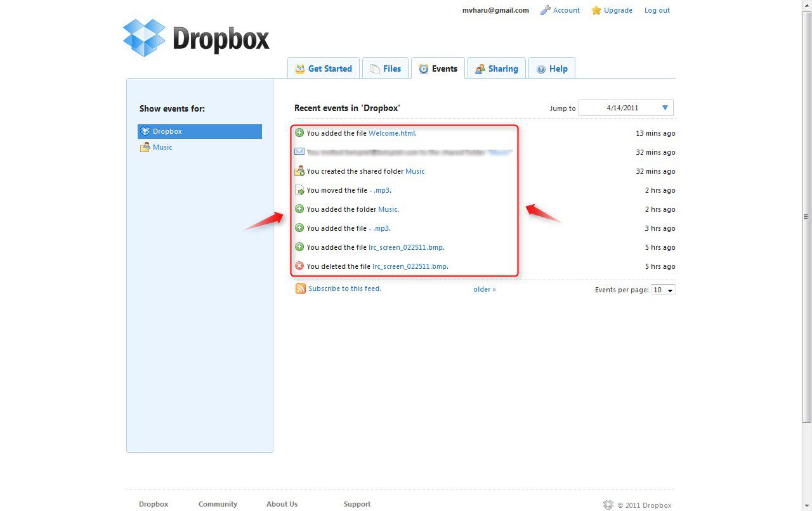812x511 pixels.
Task: Select the Events tab
Action: click(438, 68)
